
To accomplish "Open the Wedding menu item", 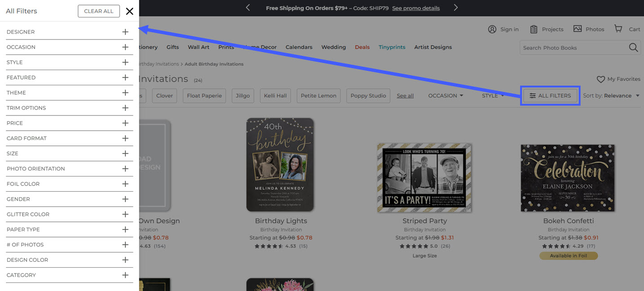I will 333,47.
